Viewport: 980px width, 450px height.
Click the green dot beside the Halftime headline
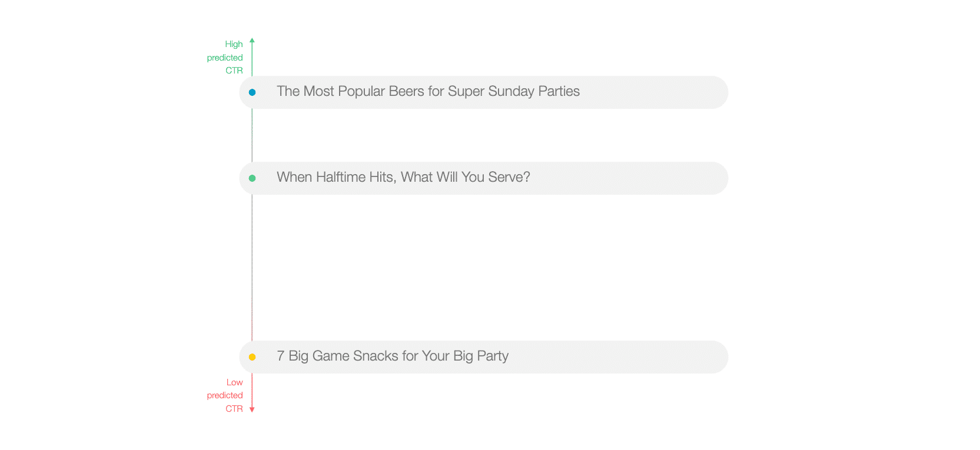[x=252, y=178]
